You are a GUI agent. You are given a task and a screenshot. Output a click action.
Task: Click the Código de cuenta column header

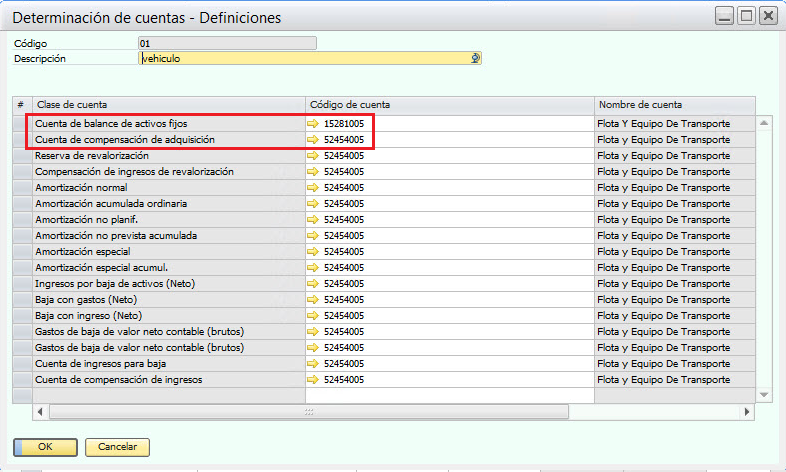pyautogui.click(x=449, y=105)
